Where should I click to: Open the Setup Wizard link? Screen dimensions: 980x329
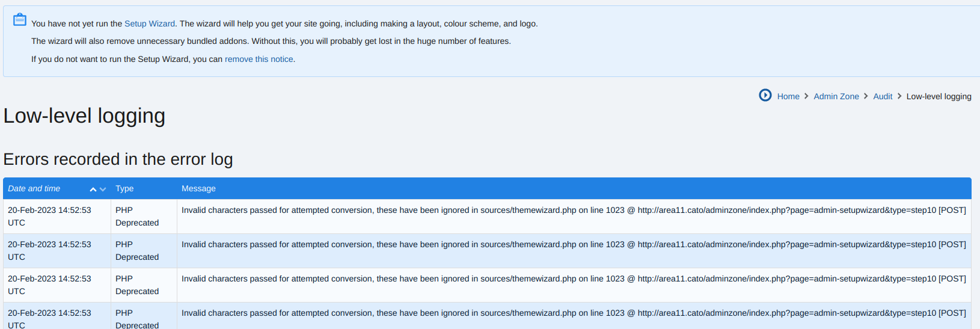149,23
